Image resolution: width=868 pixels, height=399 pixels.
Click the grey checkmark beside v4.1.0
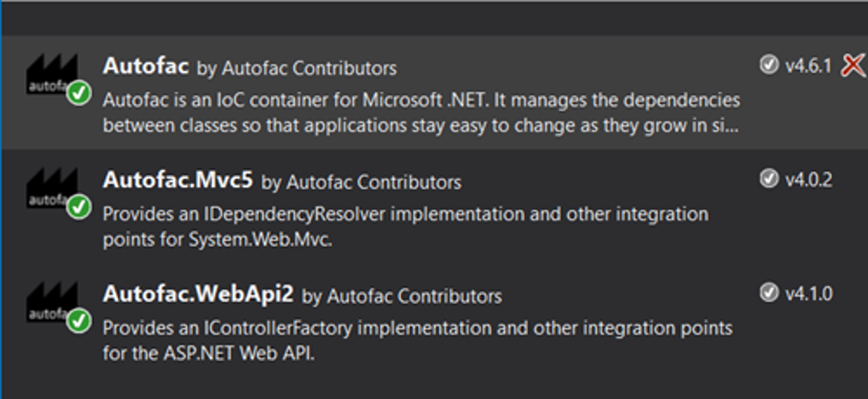768,293
